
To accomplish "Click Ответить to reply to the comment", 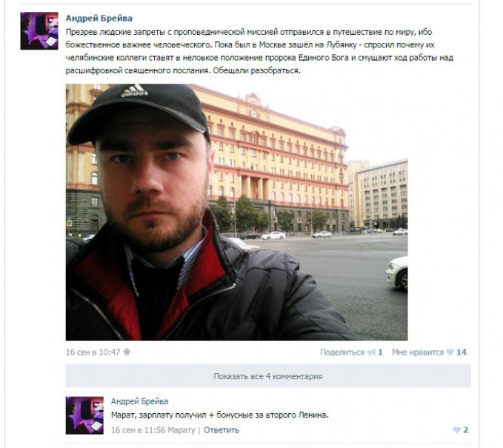I will (x=221, y=430).
